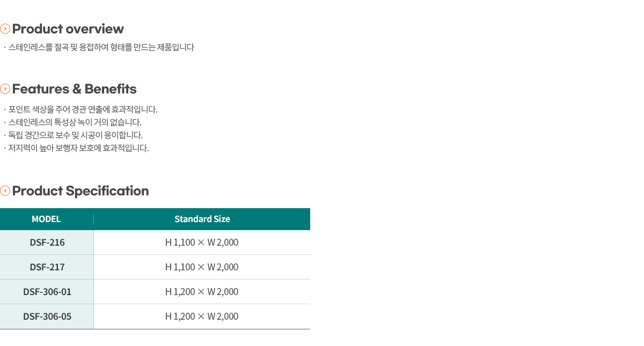Click the bullet starting with 저지력이 높아
This screenshot has height=346, width=644.
[x=78, y=148]
